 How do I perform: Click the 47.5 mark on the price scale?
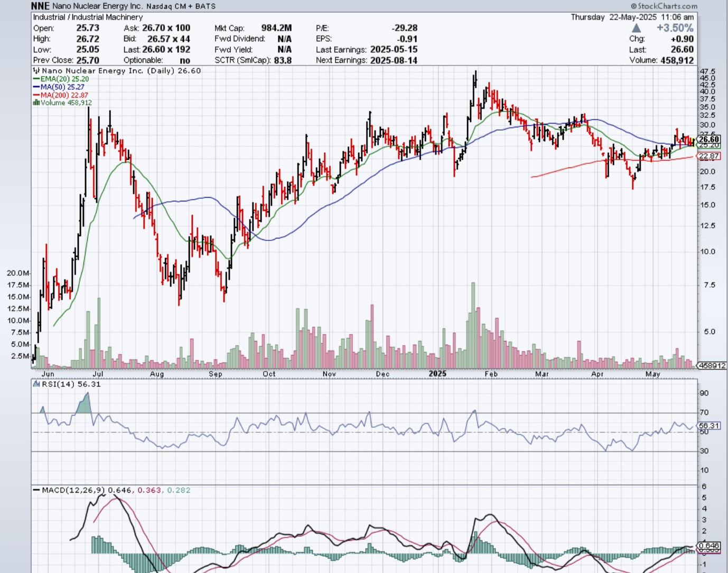pos(707,71)
